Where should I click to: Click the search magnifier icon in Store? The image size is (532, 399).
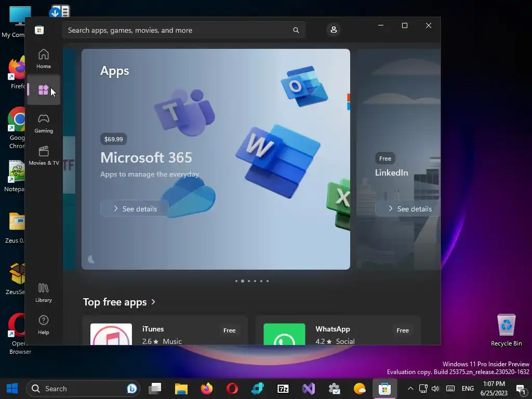(296, 30)
